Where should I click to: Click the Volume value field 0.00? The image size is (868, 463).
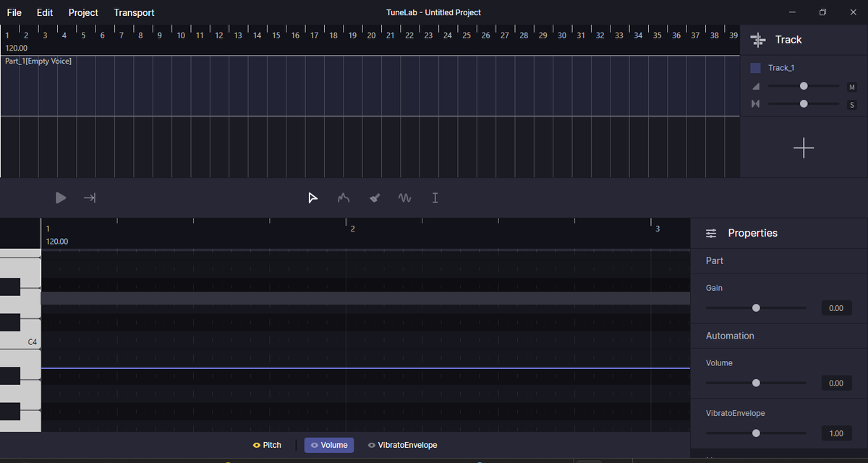pos(836,383)
